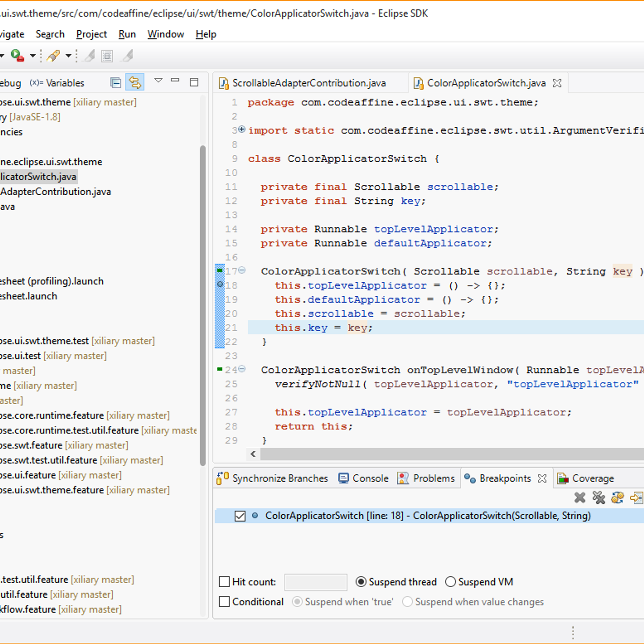Click Remove All Breakpoints icon
Screen dimensions: 644x644
pos(599,498)
